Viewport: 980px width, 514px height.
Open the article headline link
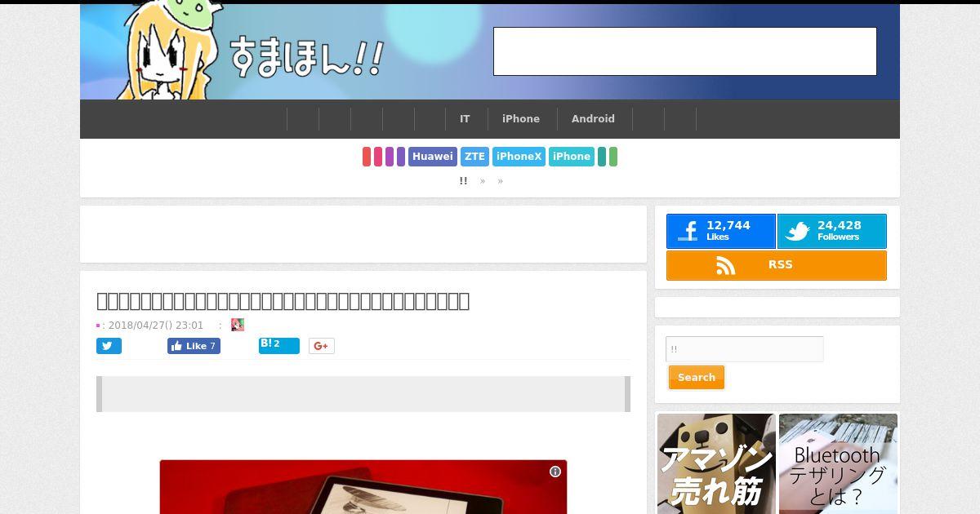point(283,301)
